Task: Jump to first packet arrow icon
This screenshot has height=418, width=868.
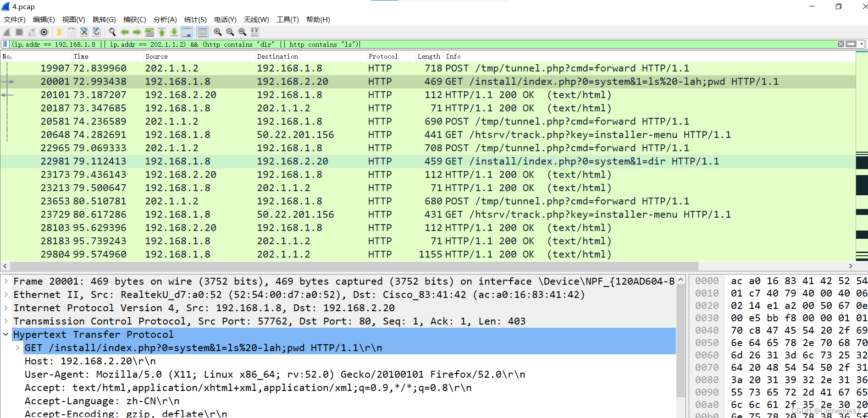Action: (162, 32)
